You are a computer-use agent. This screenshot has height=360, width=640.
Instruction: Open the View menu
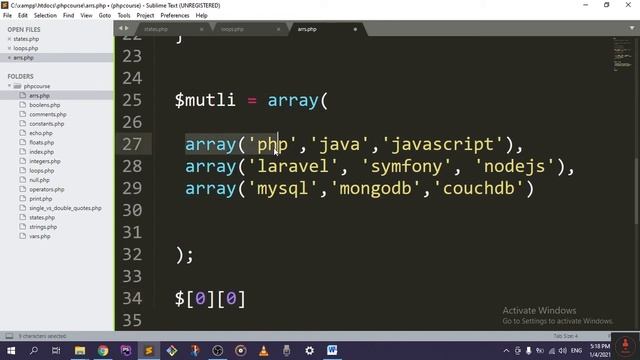[x=86, y=16]
